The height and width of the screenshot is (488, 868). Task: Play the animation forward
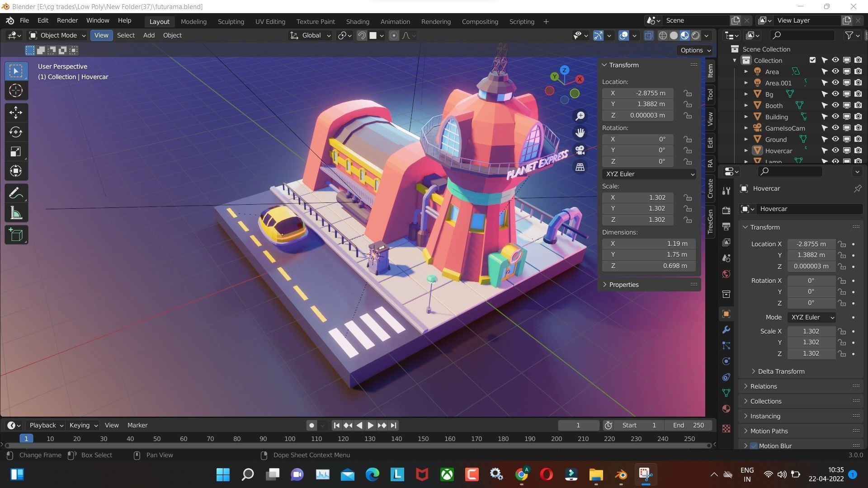(370, 425)
